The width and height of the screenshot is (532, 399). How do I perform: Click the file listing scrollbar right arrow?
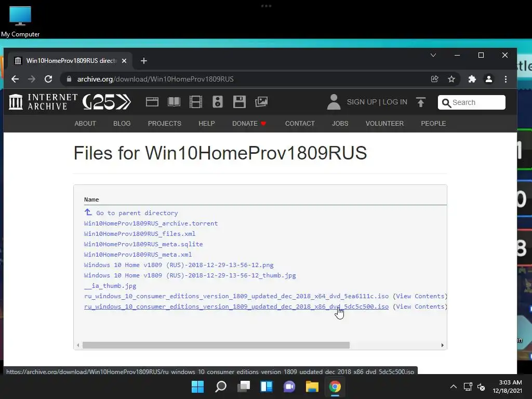443,345
